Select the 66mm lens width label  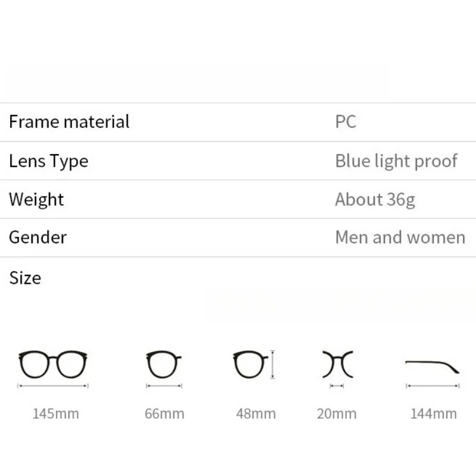pos(164,414)
